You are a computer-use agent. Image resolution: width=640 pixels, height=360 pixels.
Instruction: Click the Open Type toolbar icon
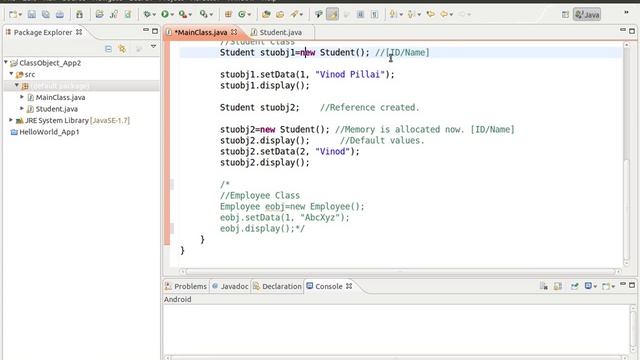pyautogui.click(x=266, y=14)
